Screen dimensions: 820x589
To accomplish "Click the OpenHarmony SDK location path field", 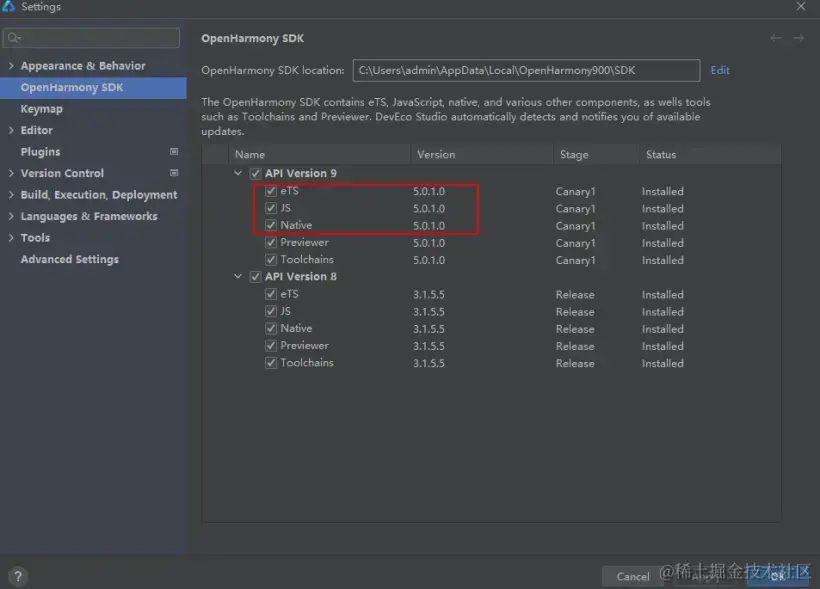I will pos(526,70).
